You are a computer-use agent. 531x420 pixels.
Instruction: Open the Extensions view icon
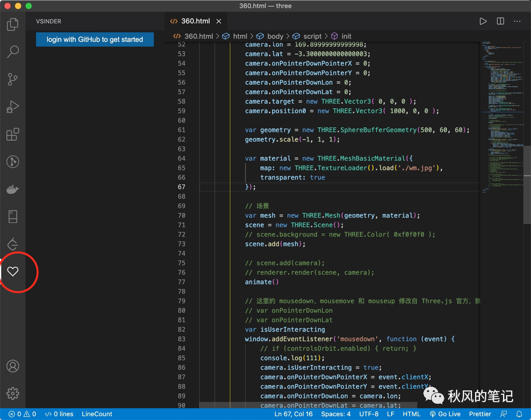13,135
